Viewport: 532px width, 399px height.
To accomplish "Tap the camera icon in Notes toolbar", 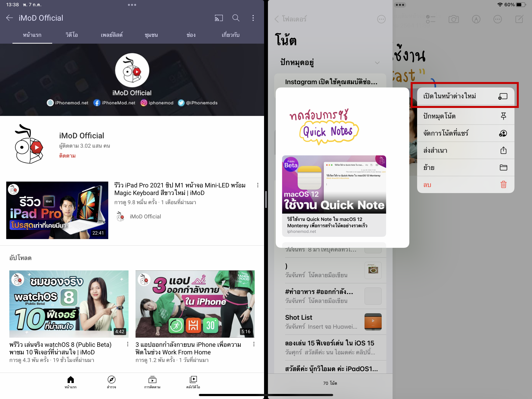I will [x=454, y=19].
